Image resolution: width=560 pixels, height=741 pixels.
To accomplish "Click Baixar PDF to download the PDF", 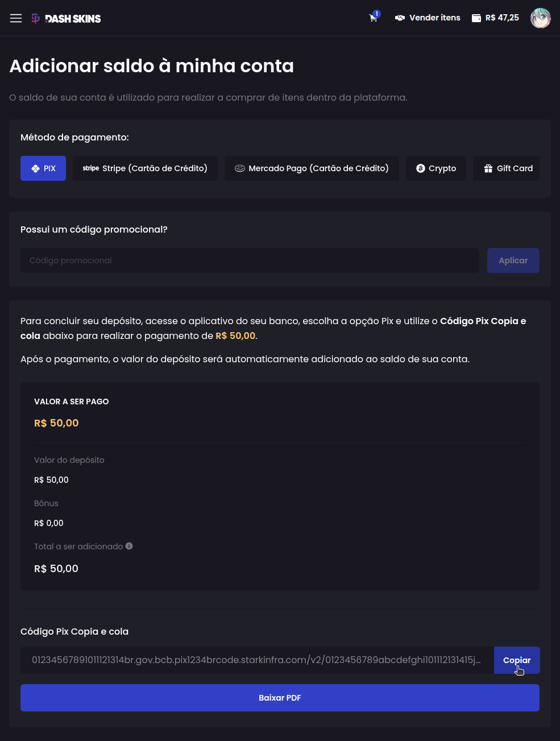I will 280,697.
